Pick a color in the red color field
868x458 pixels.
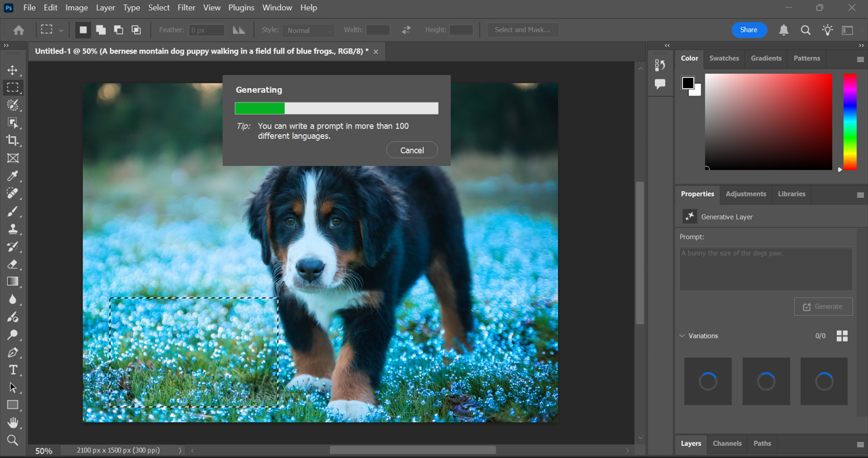(x=768, y=122)
